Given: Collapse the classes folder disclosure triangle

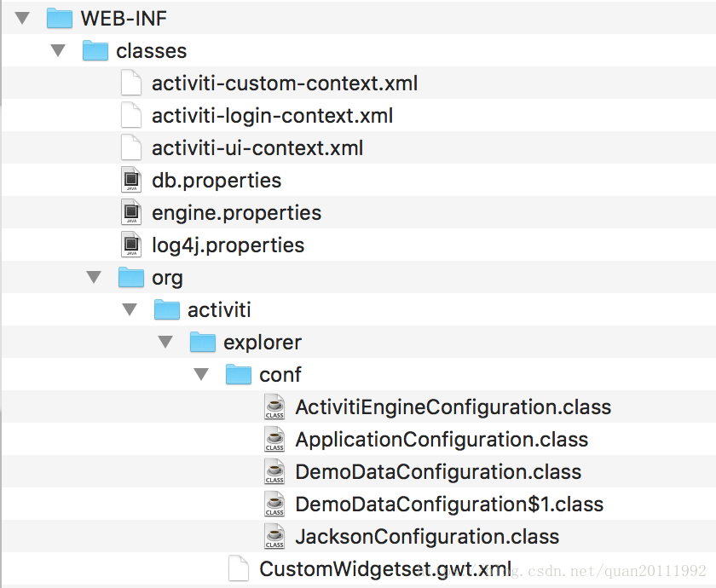Looking at the screenshot, I should tap(58, 50).
